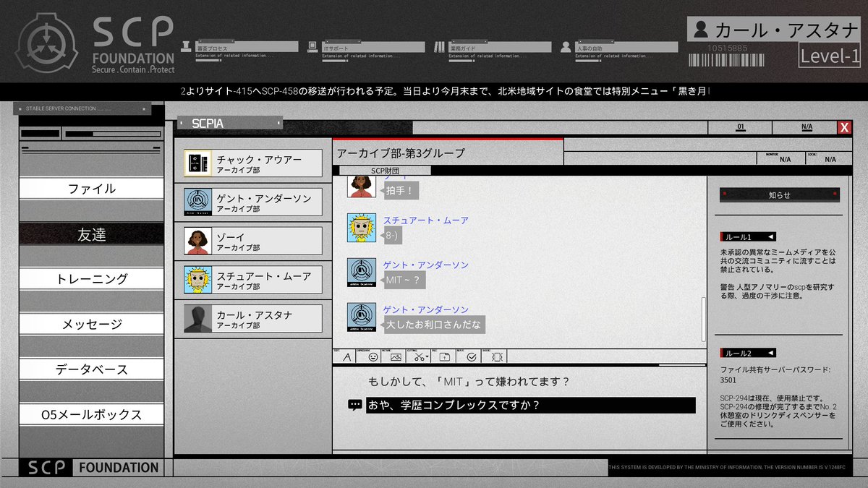Open the トレーニング menu
The width and height of the screenshot is (868, 488).
[x=92, y=279]
